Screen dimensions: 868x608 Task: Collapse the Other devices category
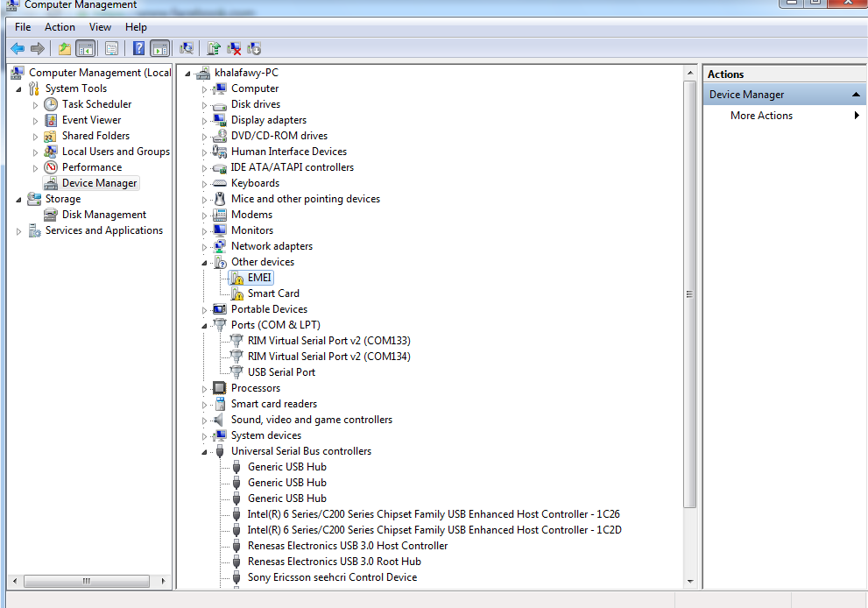pos(204,263)
